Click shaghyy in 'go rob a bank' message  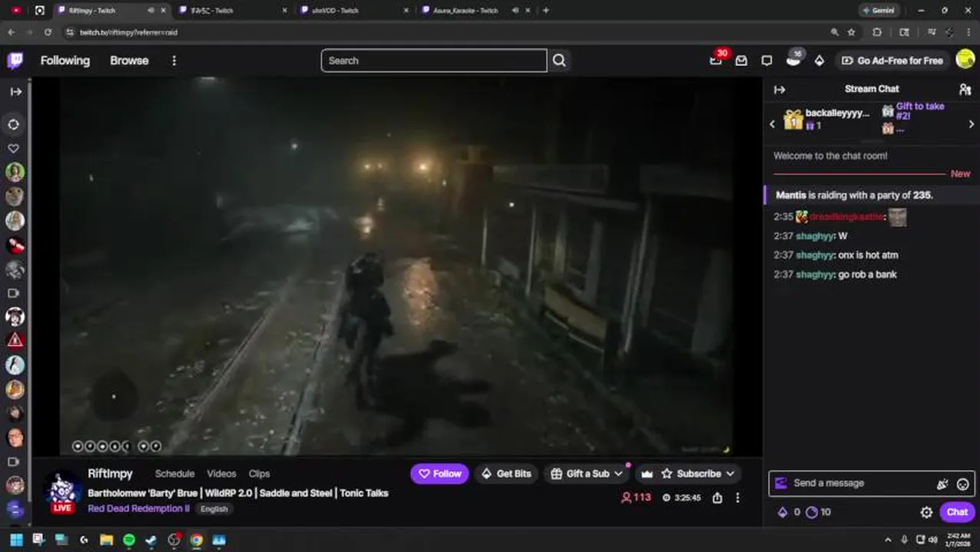tap(814, 274)
